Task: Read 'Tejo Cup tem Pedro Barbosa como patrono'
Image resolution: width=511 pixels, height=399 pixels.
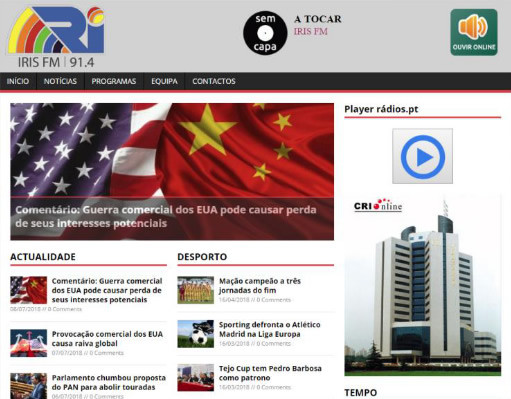Action: pos(270,373)
